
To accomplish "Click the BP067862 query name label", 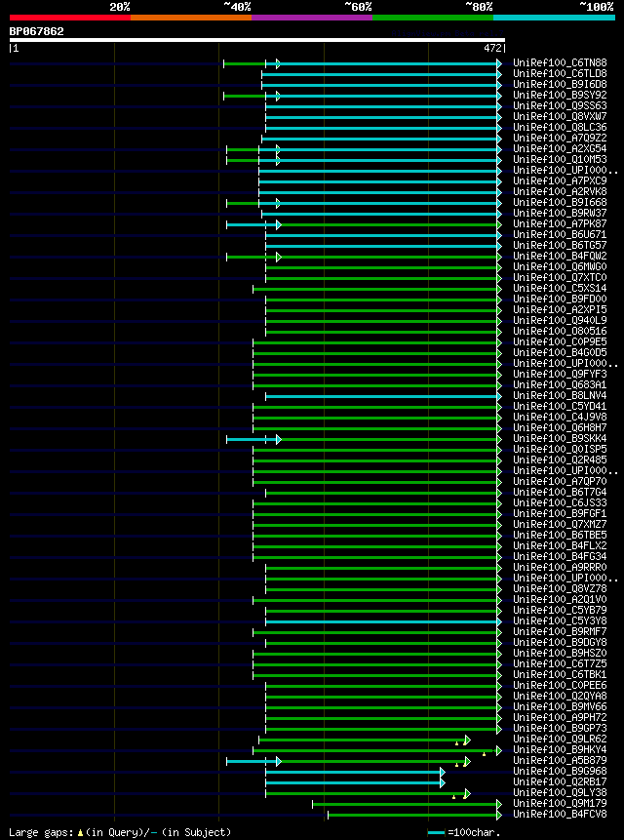I will 36,31.
